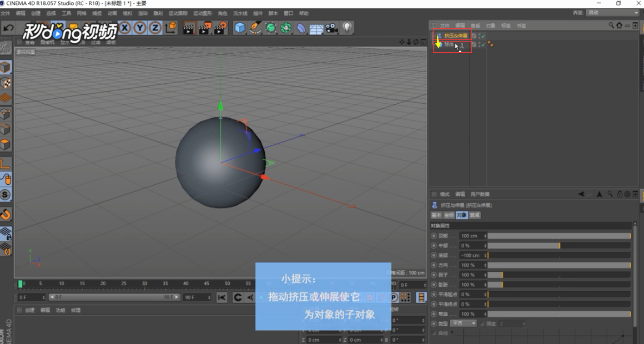Click stepper arrows of 0 F start frame field

click(x=43, y=297)
